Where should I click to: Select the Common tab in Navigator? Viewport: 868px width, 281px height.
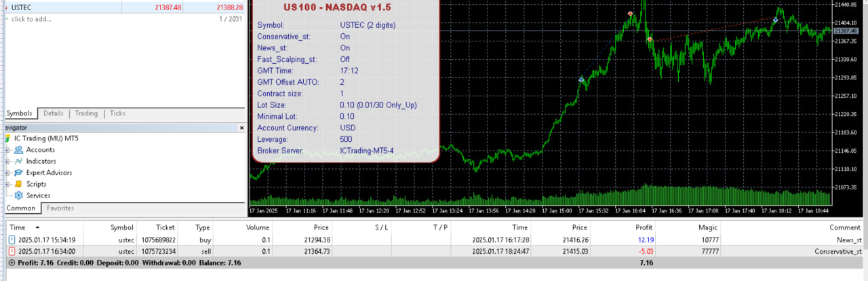pyautogui.click(x=21, y=208)
